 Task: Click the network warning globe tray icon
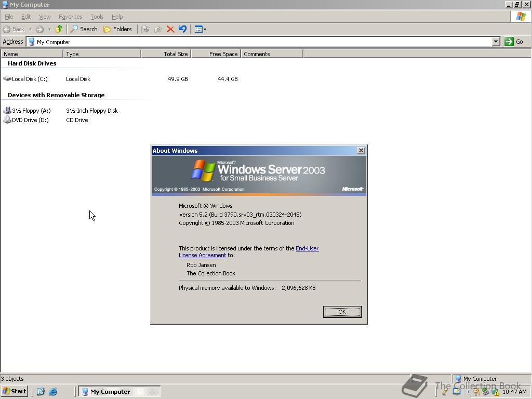[x=495, y=392]
